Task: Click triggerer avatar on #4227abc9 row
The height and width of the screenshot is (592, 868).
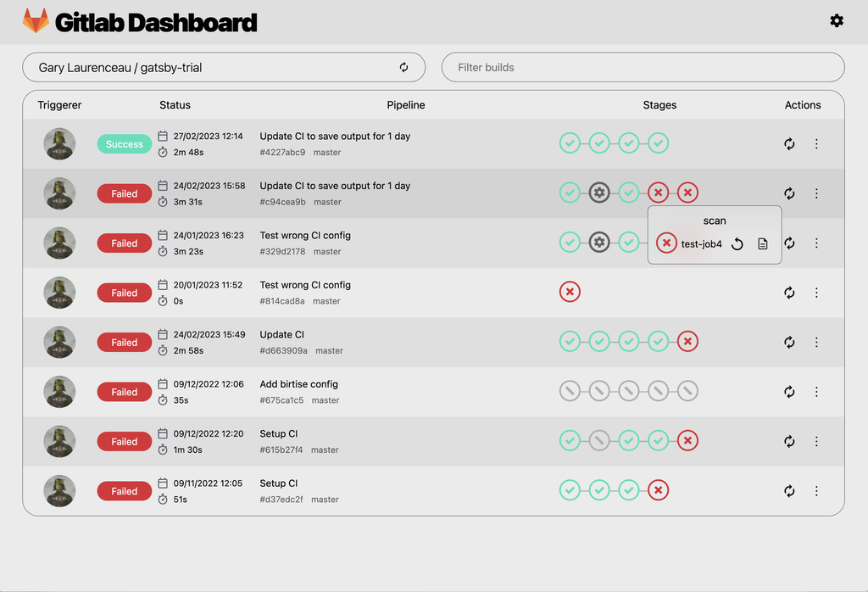Action: coord(59,144)
